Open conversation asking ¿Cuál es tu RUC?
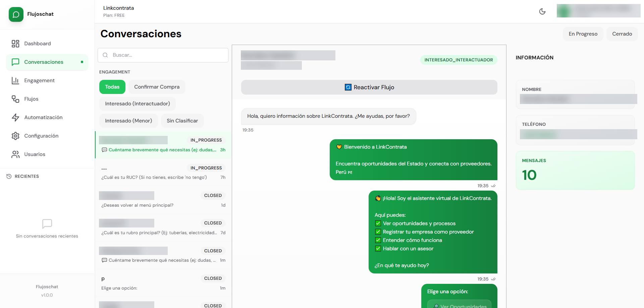Viewport: 644px width, 308px height. tap(163, 172)
